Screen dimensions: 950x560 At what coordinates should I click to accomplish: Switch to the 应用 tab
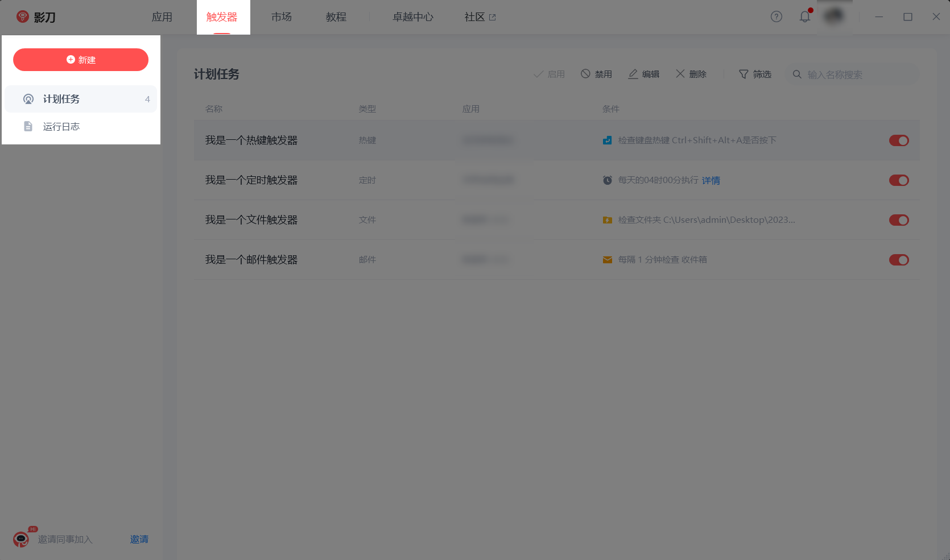click(162, 17)
